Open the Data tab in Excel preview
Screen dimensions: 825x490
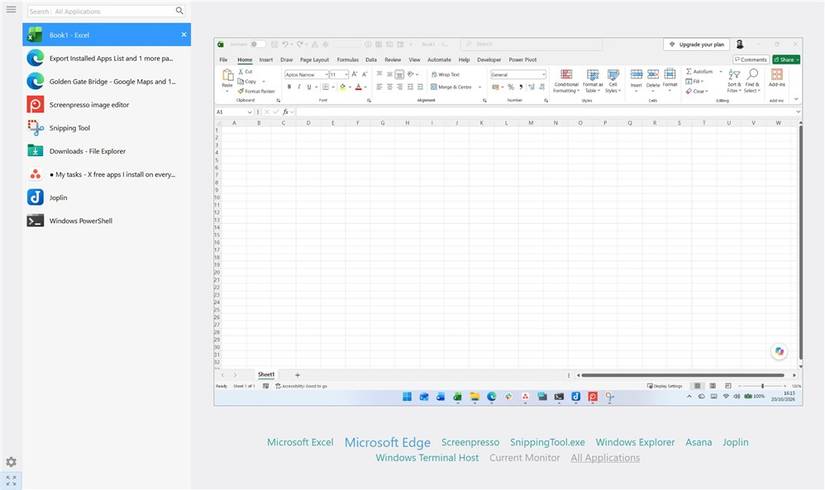tap(371, 59)
